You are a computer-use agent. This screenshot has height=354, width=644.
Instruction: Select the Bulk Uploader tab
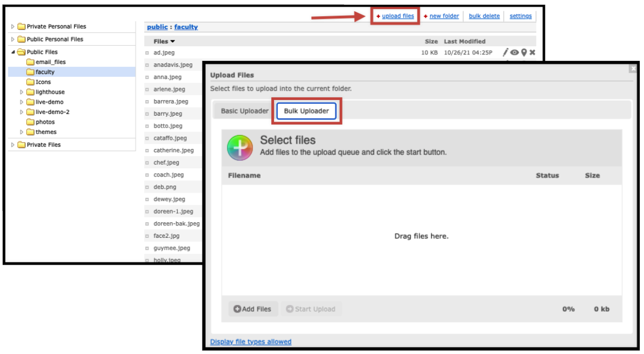pyautogui.click(x=306, y=111)
